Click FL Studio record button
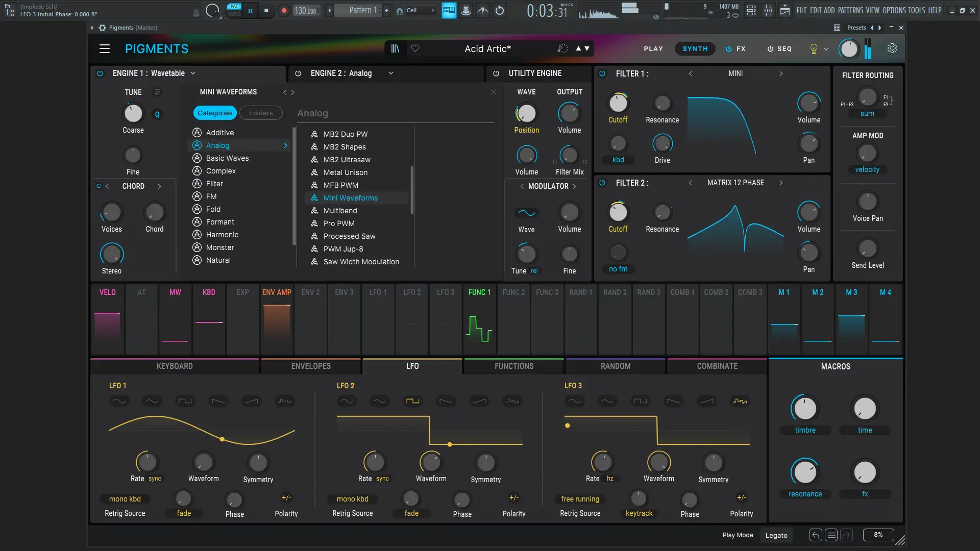980x551 pixels. 284,10
